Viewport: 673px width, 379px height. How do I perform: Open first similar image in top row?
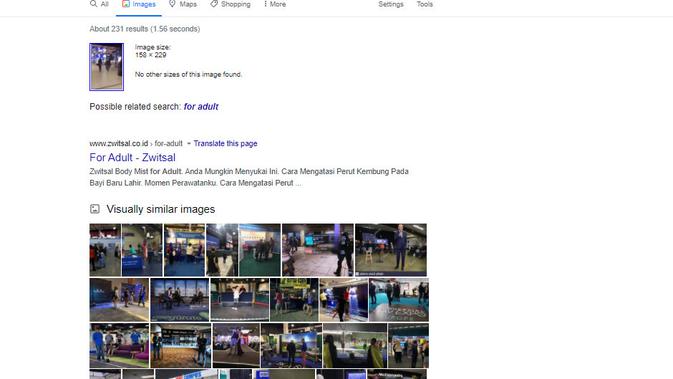[x=105, y=250]
